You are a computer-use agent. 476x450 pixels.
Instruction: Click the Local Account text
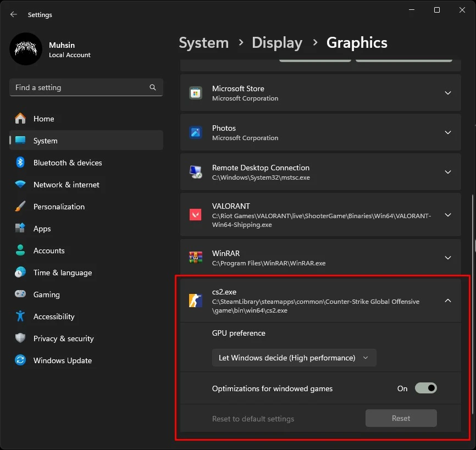tap(69, 55)
